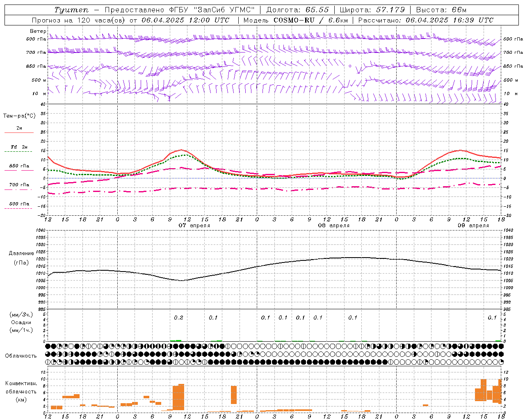
Task: Click the dashed line sample under "Td 2м"
Action: click(19, 152)
